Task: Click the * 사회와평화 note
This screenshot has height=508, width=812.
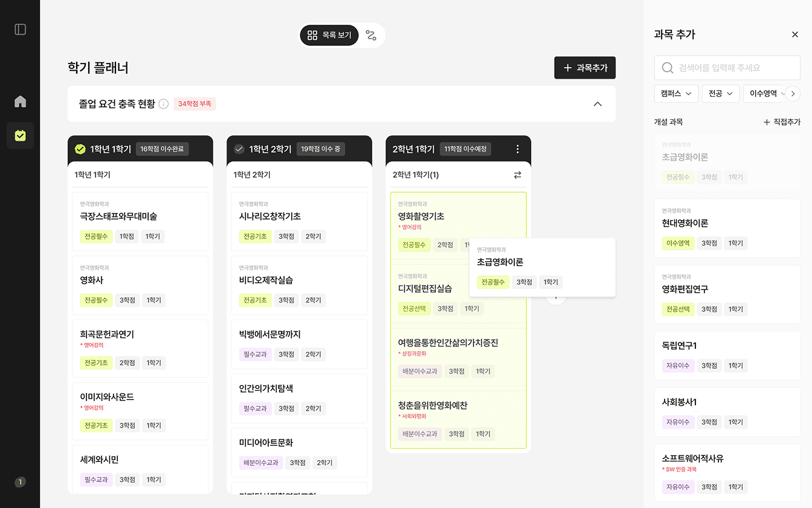Action: click(413, 416)
